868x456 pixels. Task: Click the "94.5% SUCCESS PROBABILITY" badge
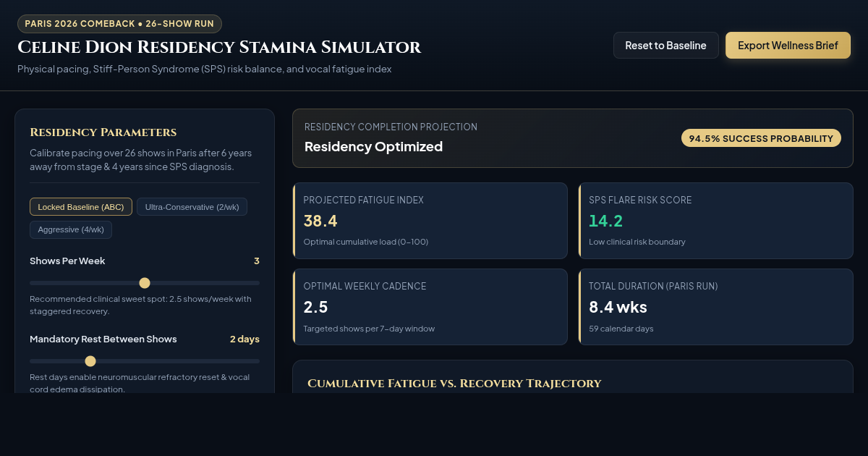[x=761, y=138]
